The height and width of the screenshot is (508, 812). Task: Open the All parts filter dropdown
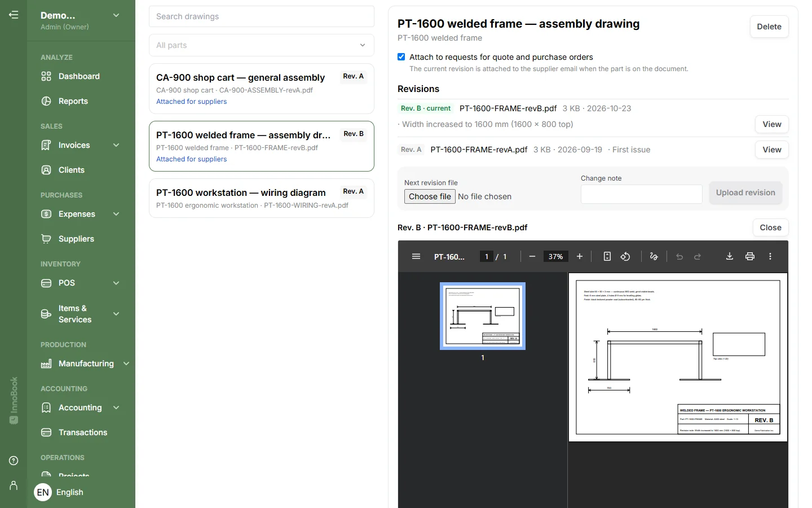[x=262, y=45]
